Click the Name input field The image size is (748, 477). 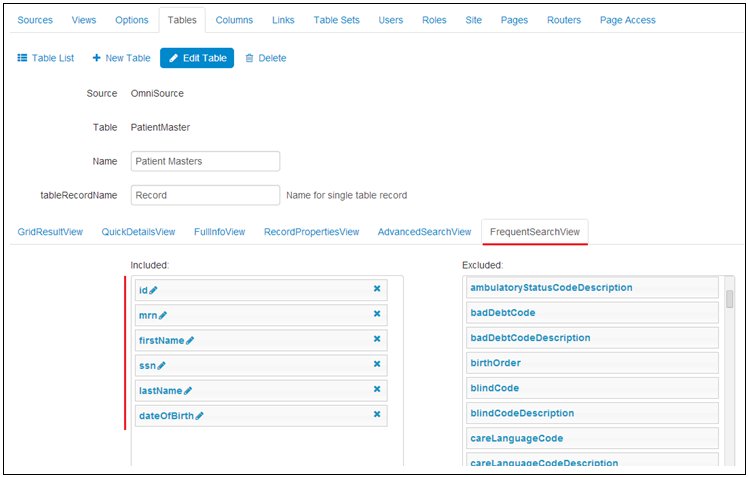(x=205, y=161)
